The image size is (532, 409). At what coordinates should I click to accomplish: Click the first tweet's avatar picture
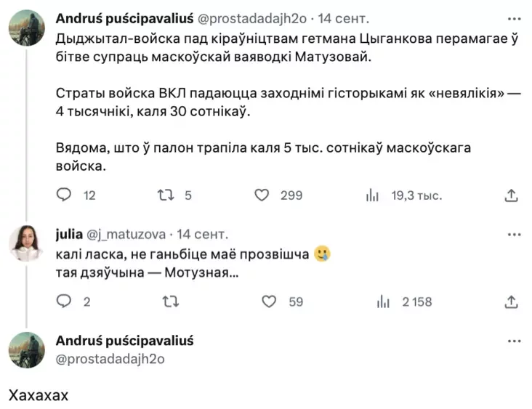click(27, 28)
